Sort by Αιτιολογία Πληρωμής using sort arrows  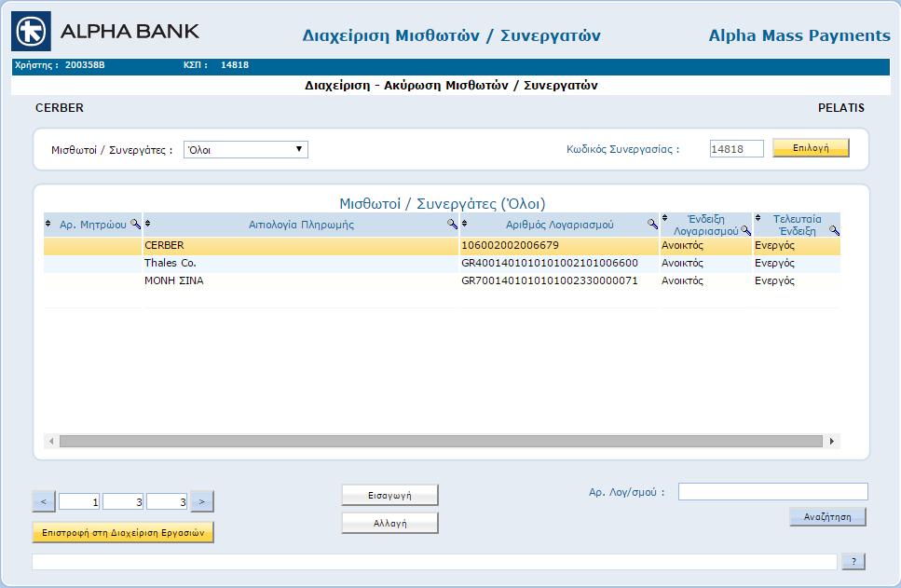[147, 224]
